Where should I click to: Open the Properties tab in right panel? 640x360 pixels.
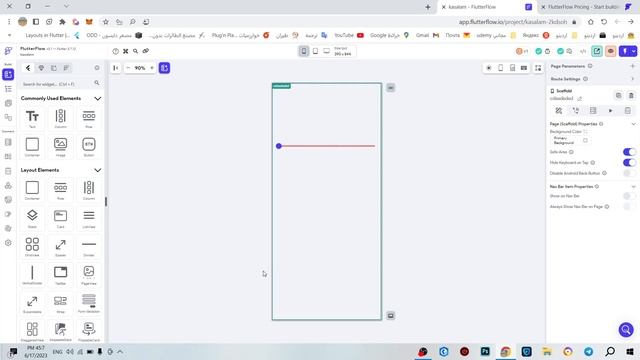click(558, 111)
